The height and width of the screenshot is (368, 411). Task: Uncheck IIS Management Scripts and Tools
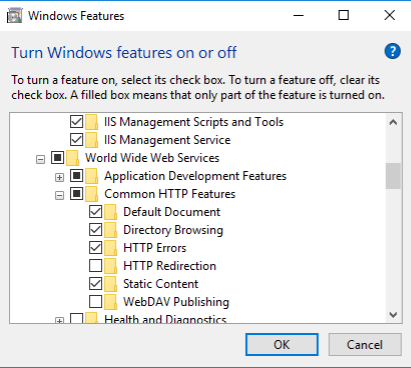point(76,122)
